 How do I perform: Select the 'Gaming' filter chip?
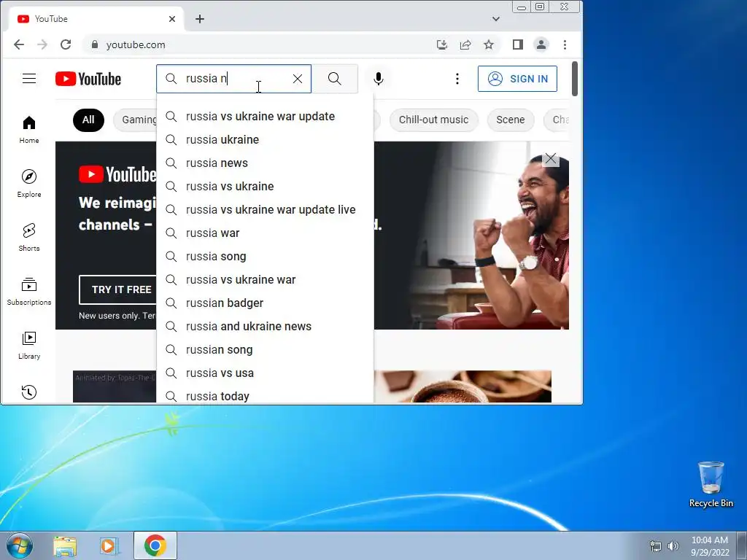pos(135,120)
